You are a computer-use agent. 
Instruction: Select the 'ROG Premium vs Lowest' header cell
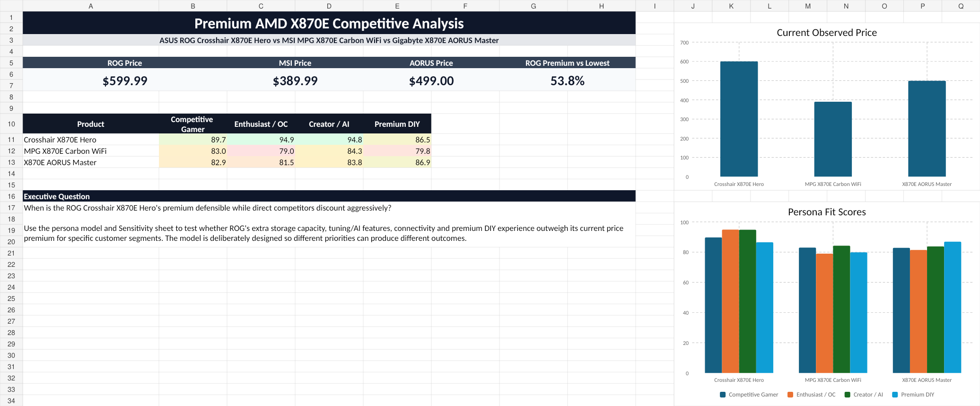[x=568, y=63]
